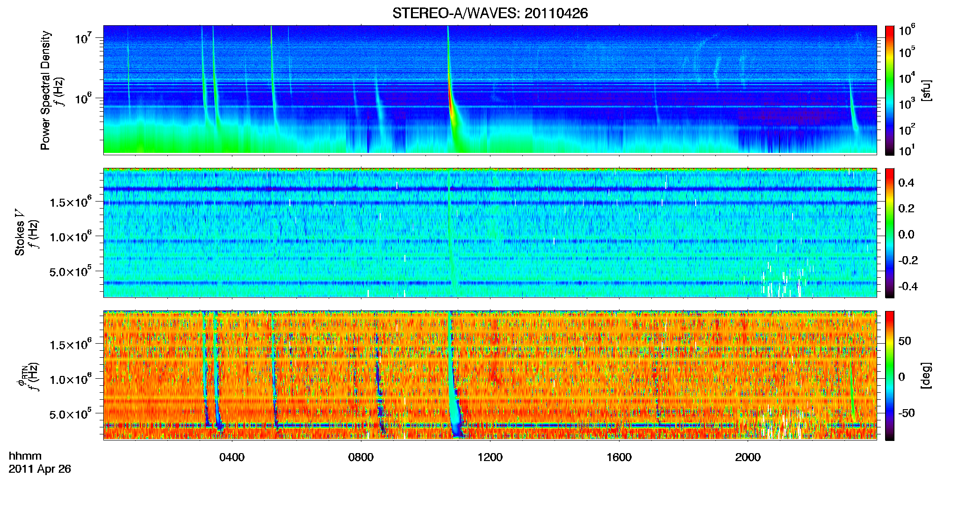Click the 10^3 label on the sfu color bar

tap(907, 104)
